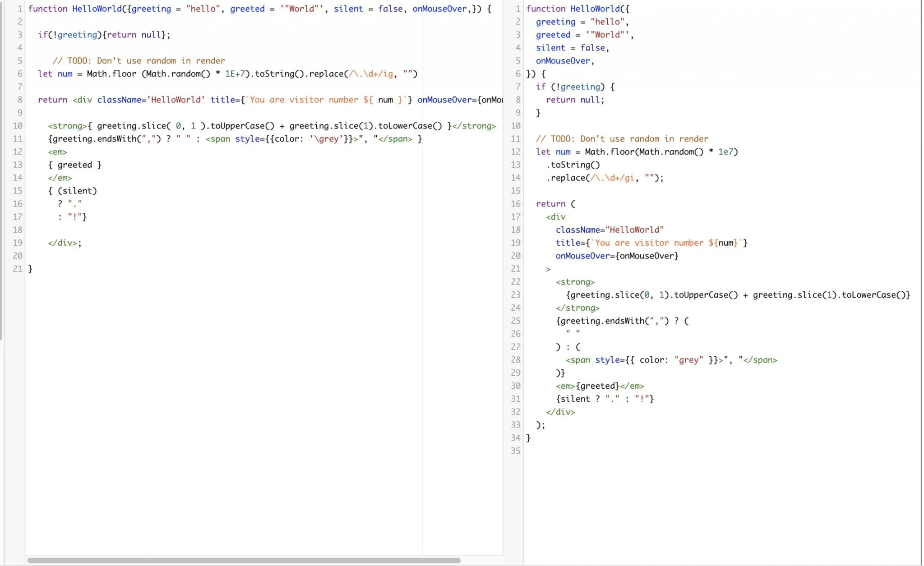Click '{ greeted }' in the left editor
Viewport: 924px width, 566px height.
pos(75,165)
